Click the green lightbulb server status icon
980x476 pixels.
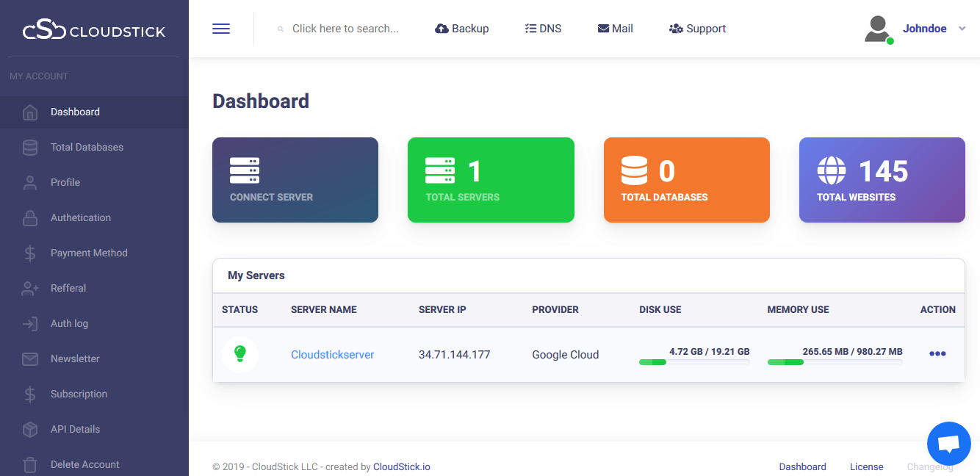tap(239, 354)
